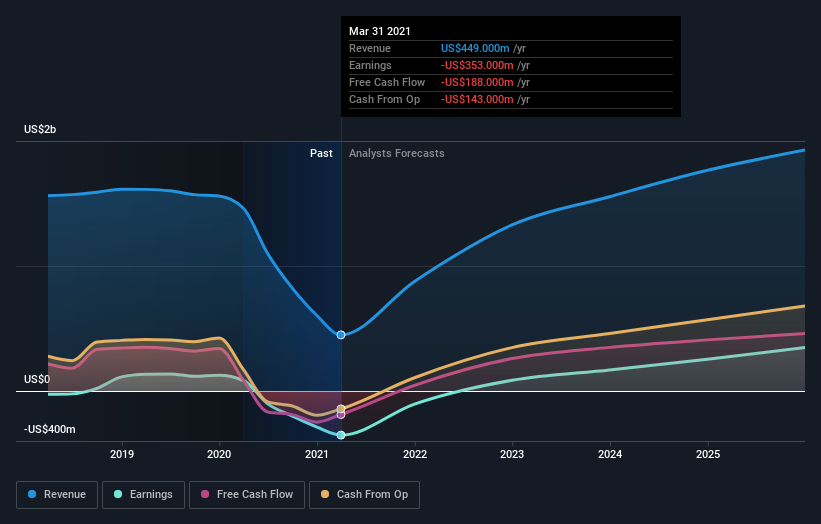Click the -US$353.000m earnings value in tooltip

(x=477, y=65)
